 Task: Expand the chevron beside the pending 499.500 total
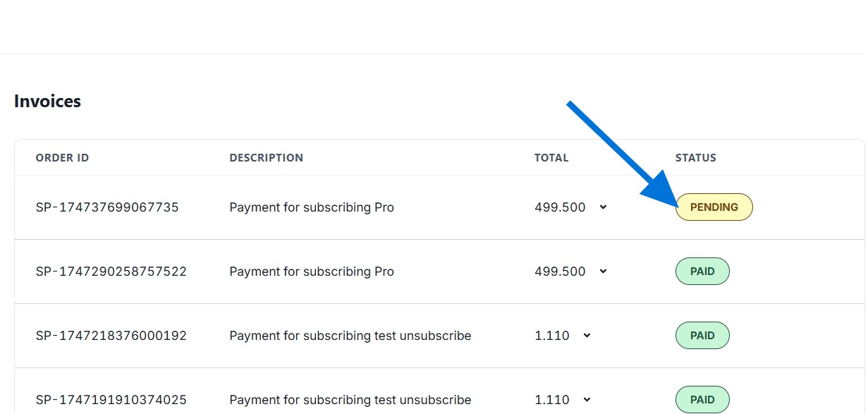click(603, 207)
